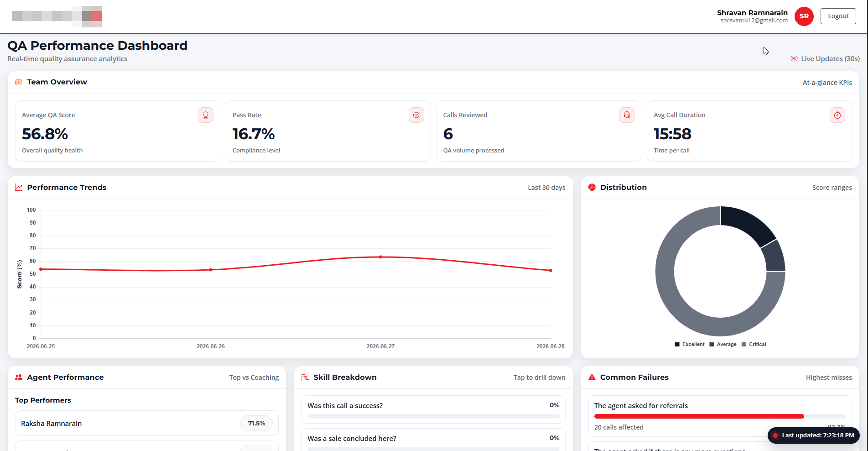Image resolution: width=868 pixels, height=451 pixels.
Task: Select top performer Raksha Ramnarain
Action: click(147, 423)
